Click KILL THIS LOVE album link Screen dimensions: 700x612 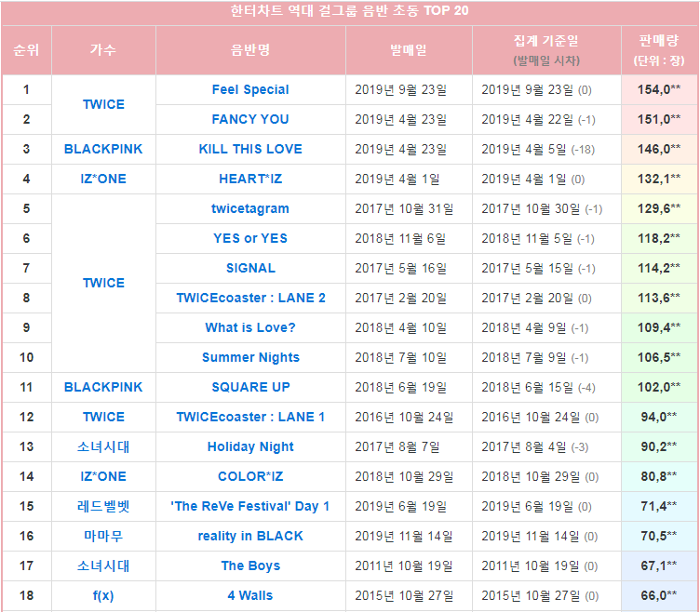(250, 149)
